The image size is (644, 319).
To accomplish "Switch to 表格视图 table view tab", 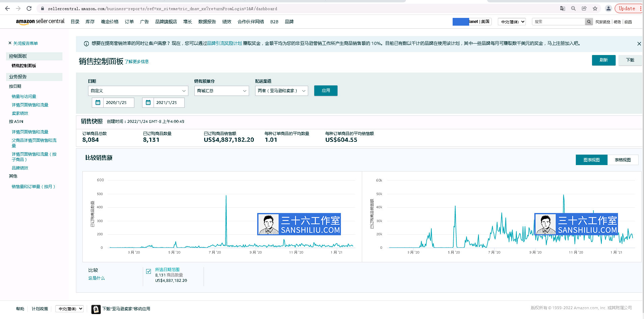I will pyautogui.click(x=623, y=160).
